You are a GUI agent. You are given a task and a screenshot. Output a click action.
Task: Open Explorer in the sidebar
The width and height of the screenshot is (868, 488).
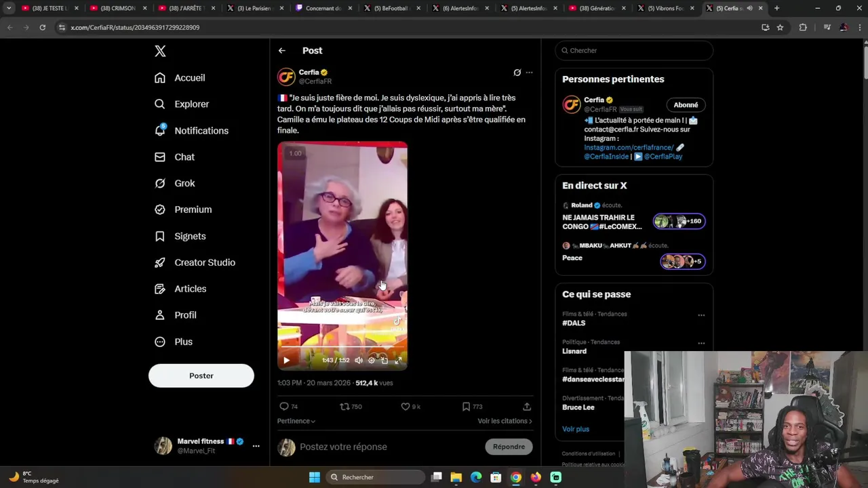click(x=182, y=104)
